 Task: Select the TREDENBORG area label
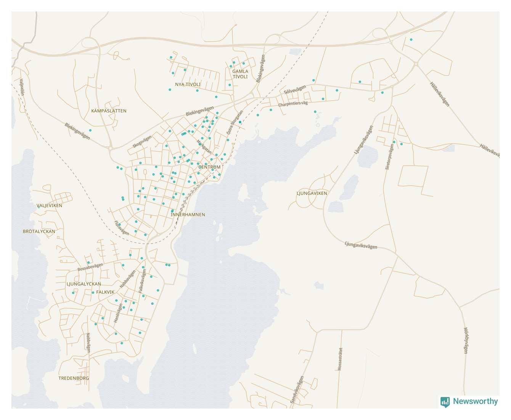click(74, 378)
